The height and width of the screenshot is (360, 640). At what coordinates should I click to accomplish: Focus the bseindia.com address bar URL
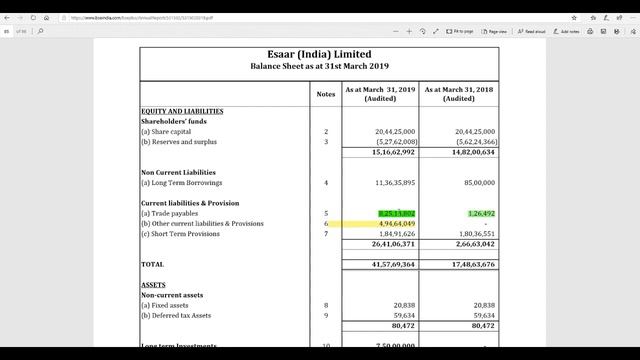(x=142, y=18)
